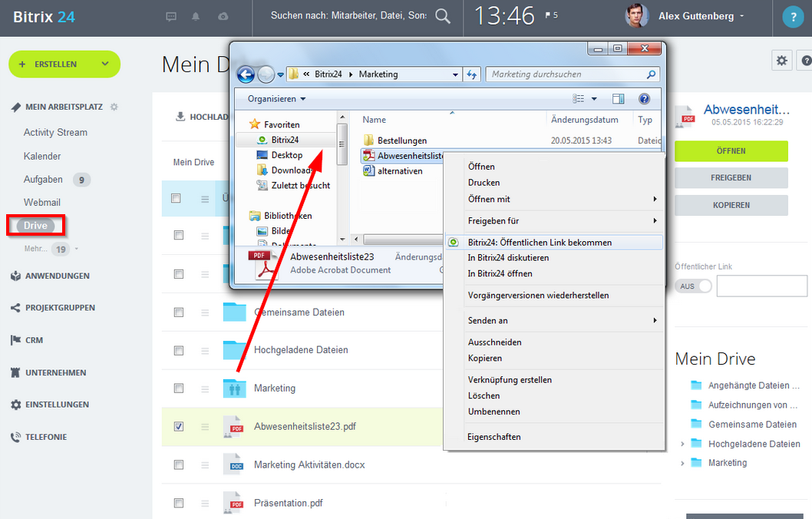This screenshot has height=519, width=812.
Task: Click the settings gear icon above Abwesenheit panel
Action: [x=781, y=59]
